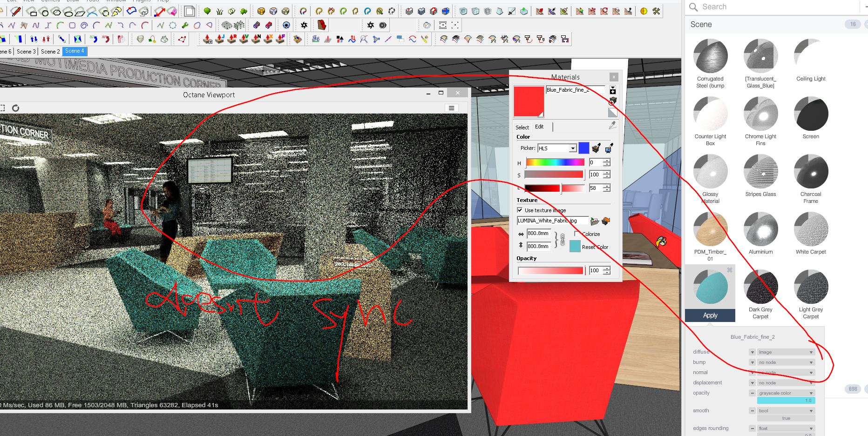Click Match Color on Screen icon
The width and height of the screenshot is (868, 436).
coord(609,148)
